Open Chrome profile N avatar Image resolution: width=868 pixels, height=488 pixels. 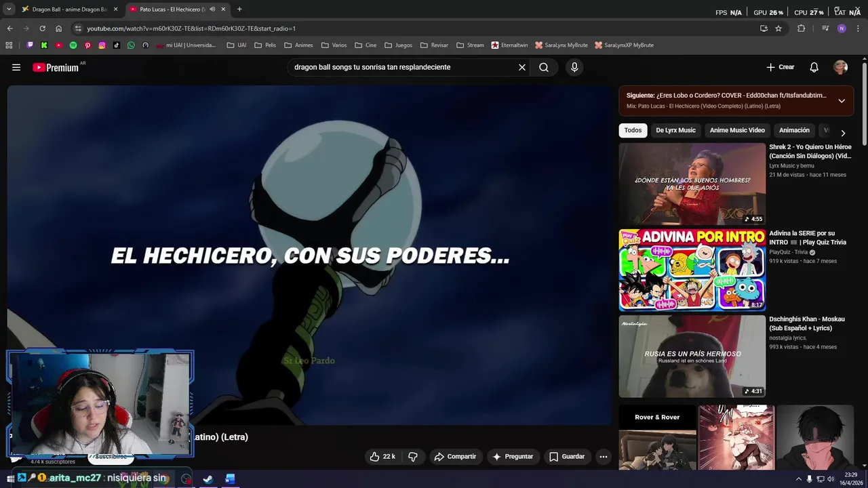click(842, 28)
